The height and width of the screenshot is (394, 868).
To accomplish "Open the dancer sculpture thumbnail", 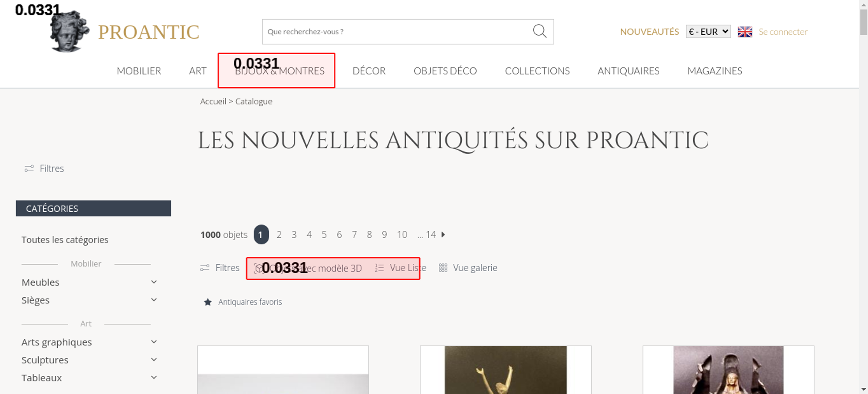I will tap(506, 370).
